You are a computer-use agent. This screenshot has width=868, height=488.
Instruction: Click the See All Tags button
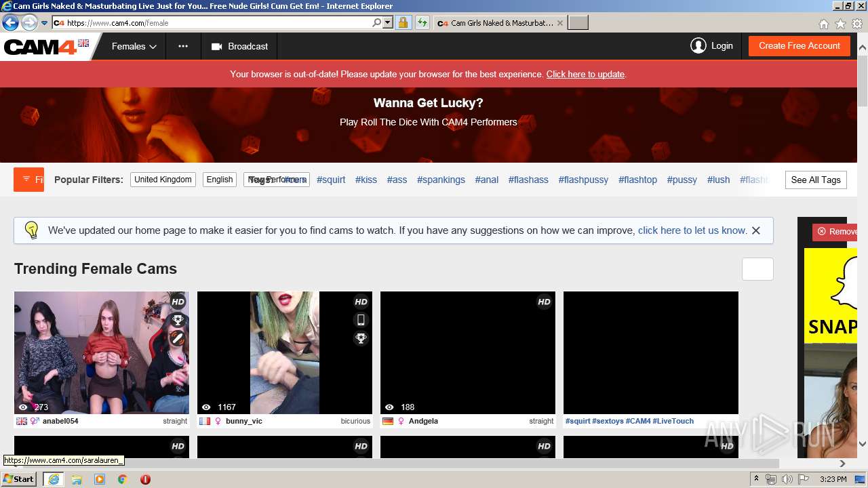[x=816, y=180]
